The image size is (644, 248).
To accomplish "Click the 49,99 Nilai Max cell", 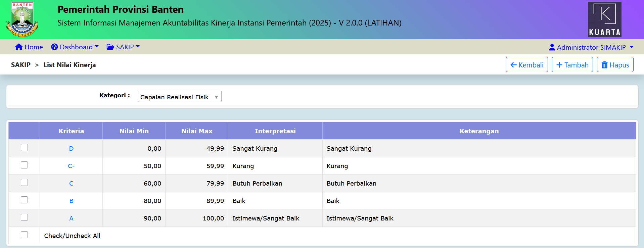I will tap(197, 148).
